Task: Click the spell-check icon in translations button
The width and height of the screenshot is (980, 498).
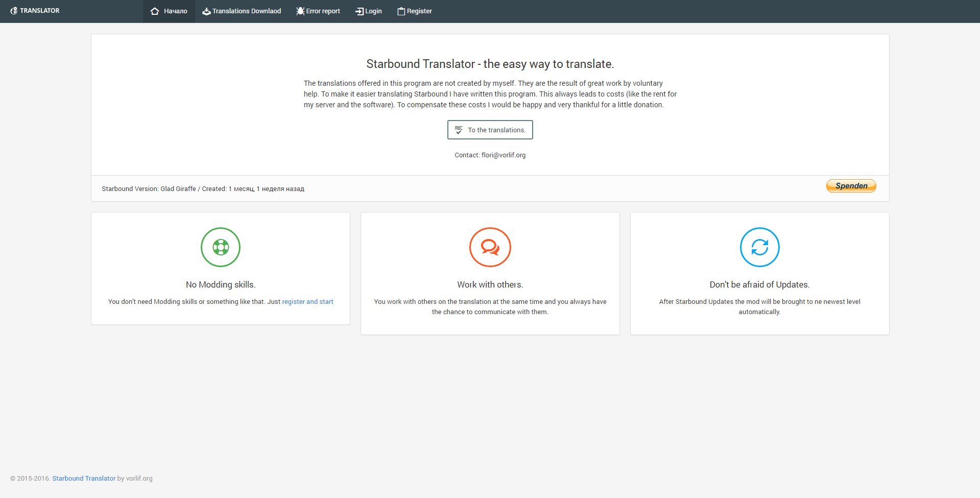Action: click(x=459, y=130)
